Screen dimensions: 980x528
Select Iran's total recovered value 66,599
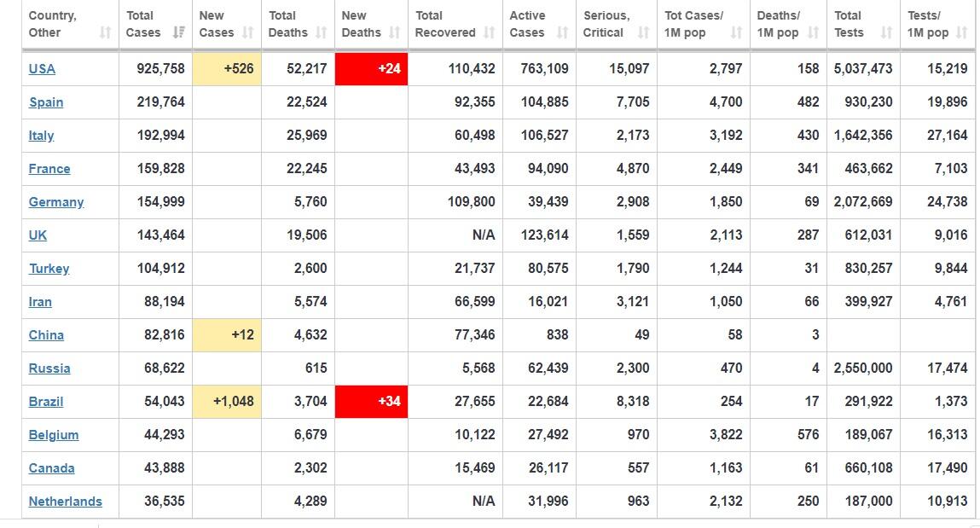point(475,302)
